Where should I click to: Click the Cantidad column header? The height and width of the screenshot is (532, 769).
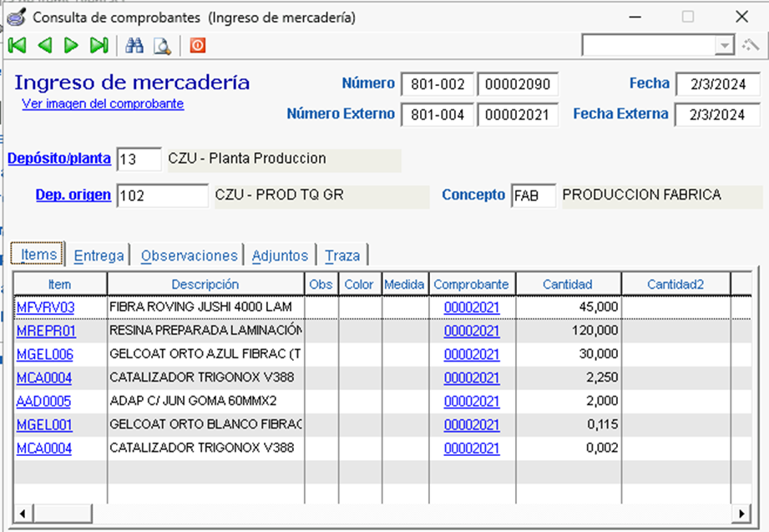point(567,284)
